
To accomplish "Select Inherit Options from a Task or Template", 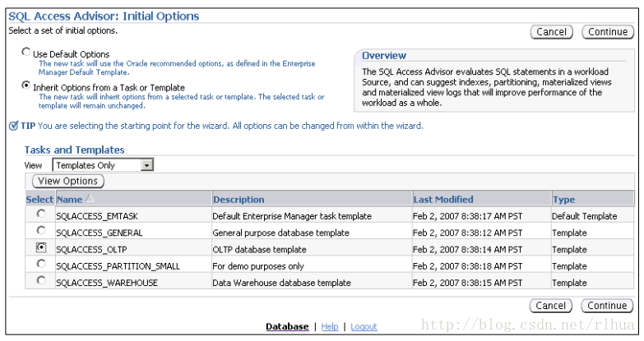I will pos(26,85).
